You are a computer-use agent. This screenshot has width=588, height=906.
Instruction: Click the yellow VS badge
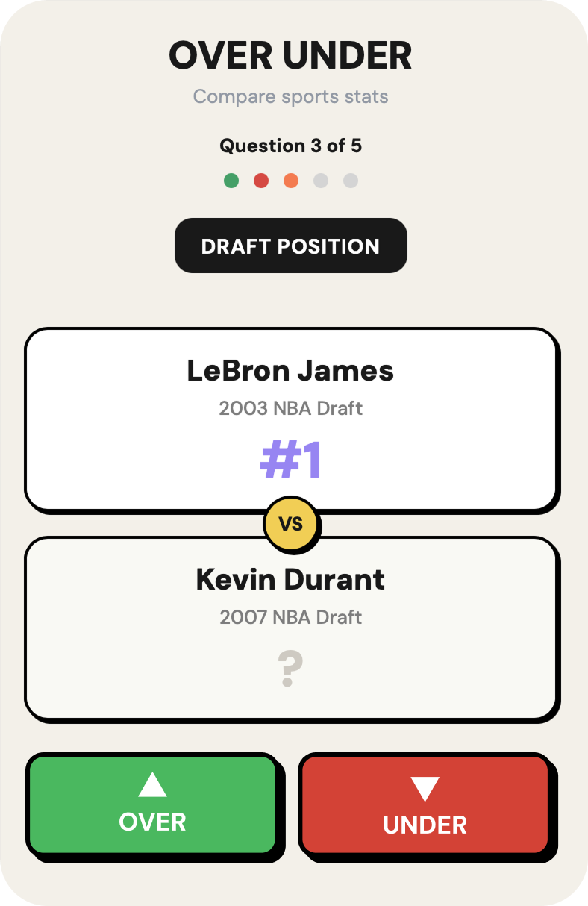[292, 524]
